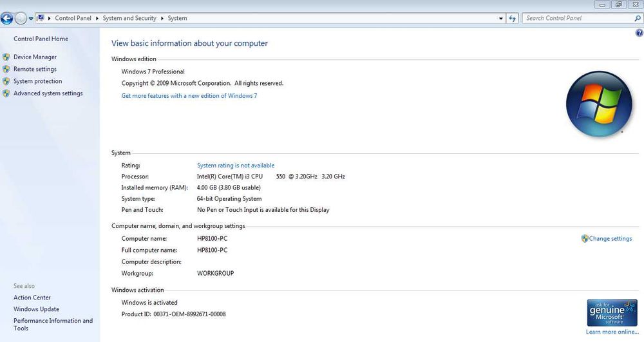
Task: Minimize the System window
Action: tap(602, 5)
